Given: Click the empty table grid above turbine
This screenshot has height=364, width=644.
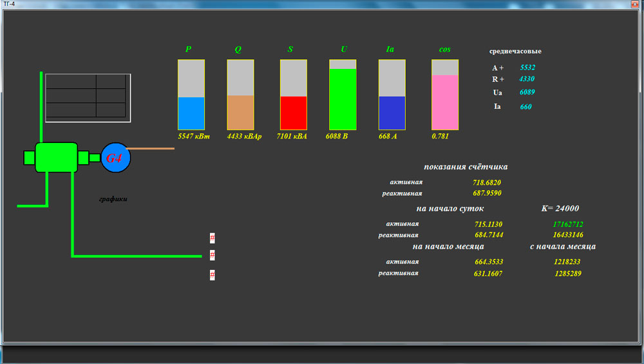Looking at the screenshot, I should (88, 97).
